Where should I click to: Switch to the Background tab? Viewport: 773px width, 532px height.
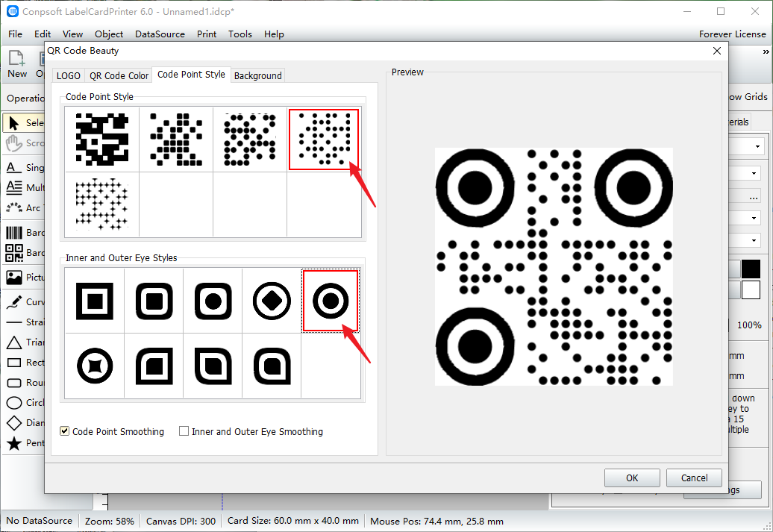point(258,75)
